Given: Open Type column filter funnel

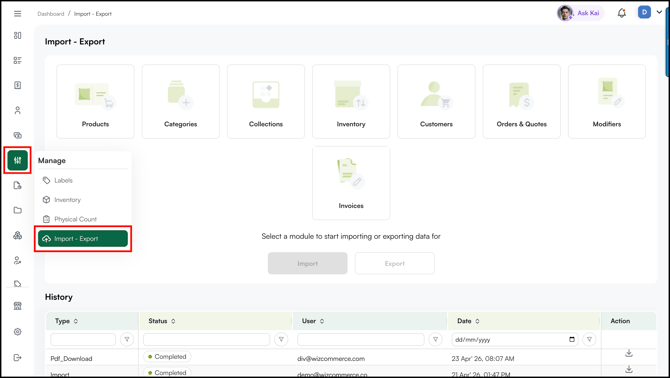Looking at the screenshot, I should 126,340.
